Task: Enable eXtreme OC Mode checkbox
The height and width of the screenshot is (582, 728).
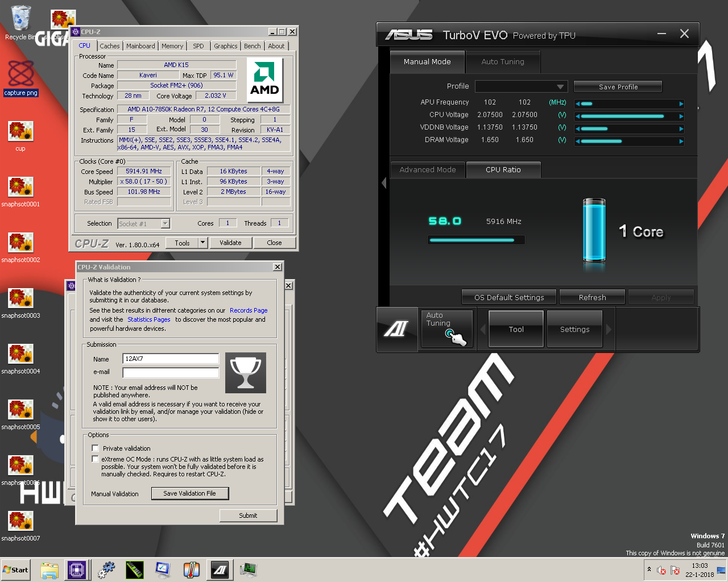Action: click(96, 459)
